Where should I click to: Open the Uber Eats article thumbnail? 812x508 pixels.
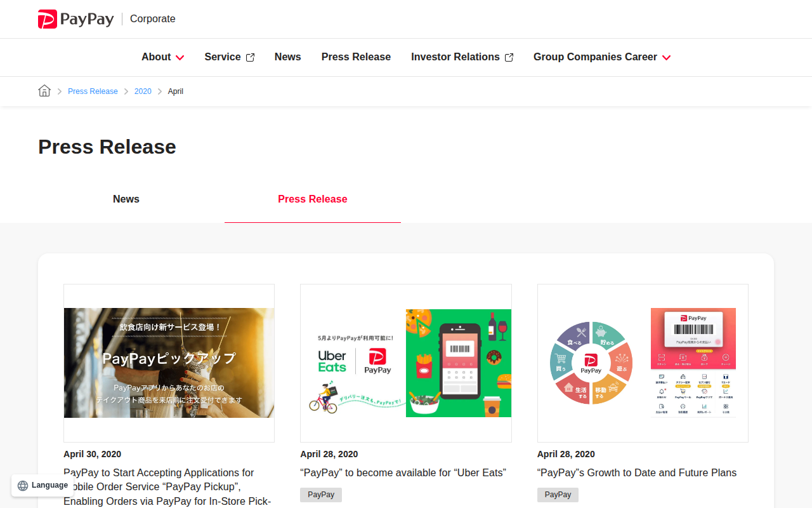tap(406, 363)
